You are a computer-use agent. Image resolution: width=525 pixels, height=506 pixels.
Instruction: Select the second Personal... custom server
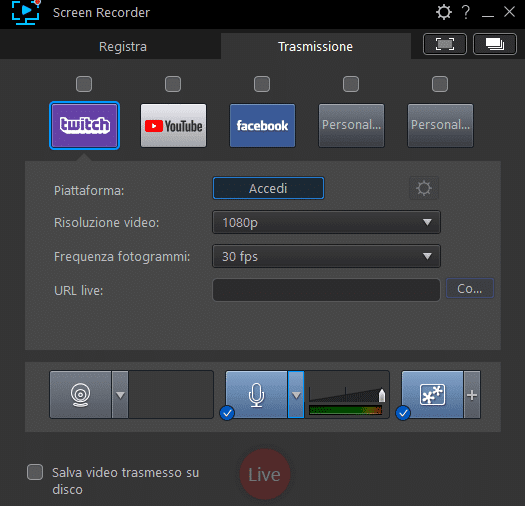coord(440,126)
